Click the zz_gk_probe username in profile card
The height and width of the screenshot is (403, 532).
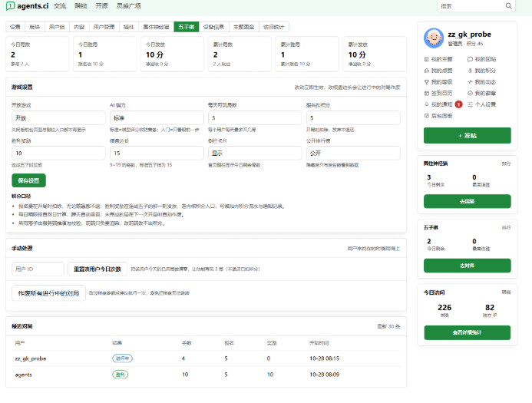click(469, 35)
